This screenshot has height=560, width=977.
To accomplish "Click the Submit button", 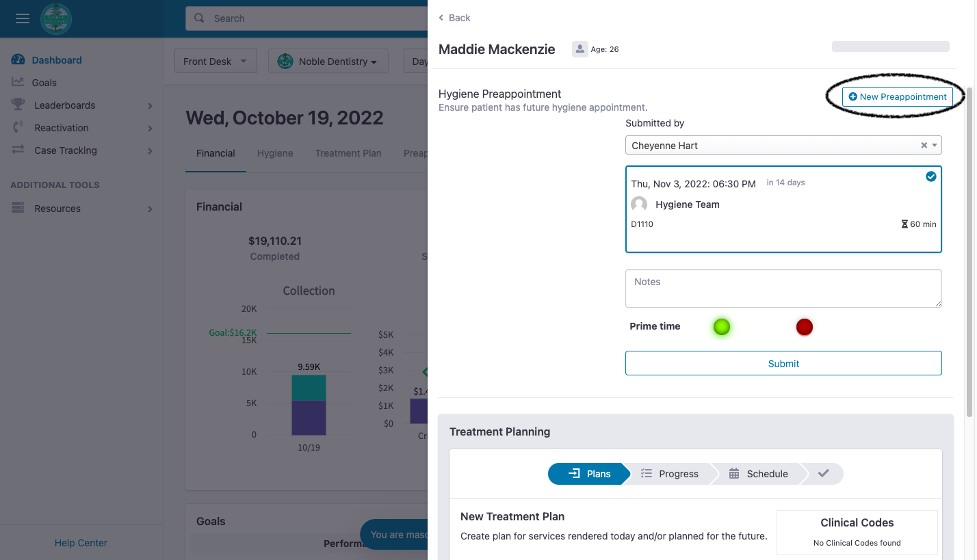I will (x=783, y=363).
